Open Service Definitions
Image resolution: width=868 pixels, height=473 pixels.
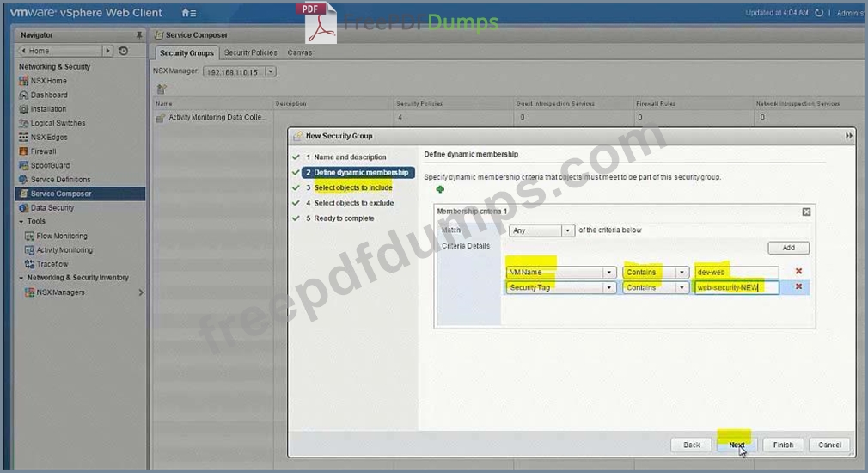point(60,180)
